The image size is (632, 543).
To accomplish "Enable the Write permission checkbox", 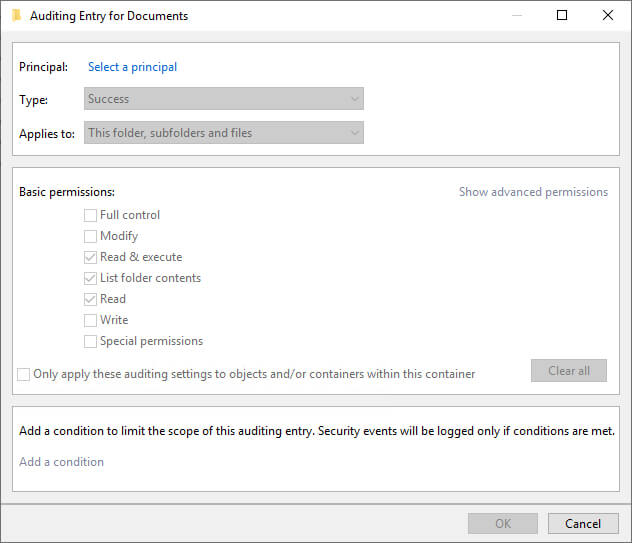I will [90, 320].
